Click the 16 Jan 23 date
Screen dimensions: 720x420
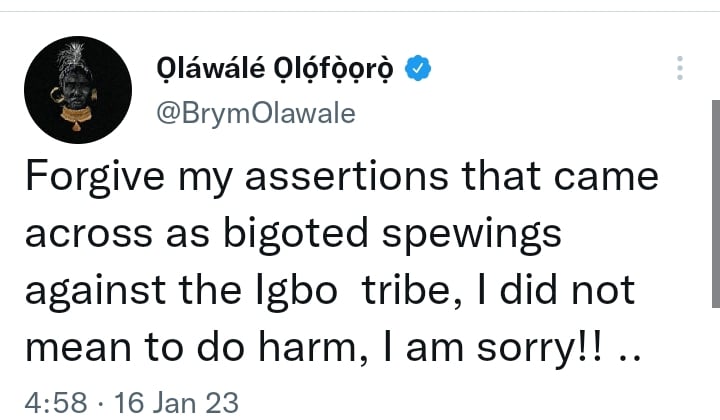[176, 403]
